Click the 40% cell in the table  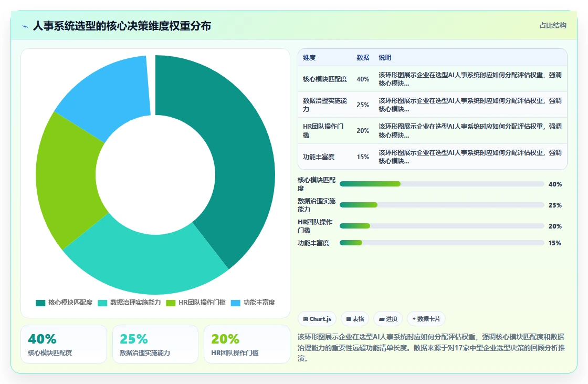coord(363,79)
